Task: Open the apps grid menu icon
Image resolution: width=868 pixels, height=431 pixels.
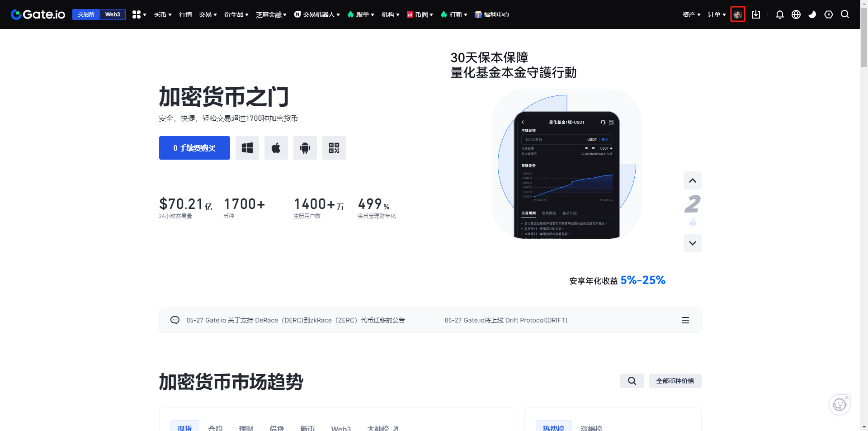Action: pyautogui.click(x=137, y=14)
